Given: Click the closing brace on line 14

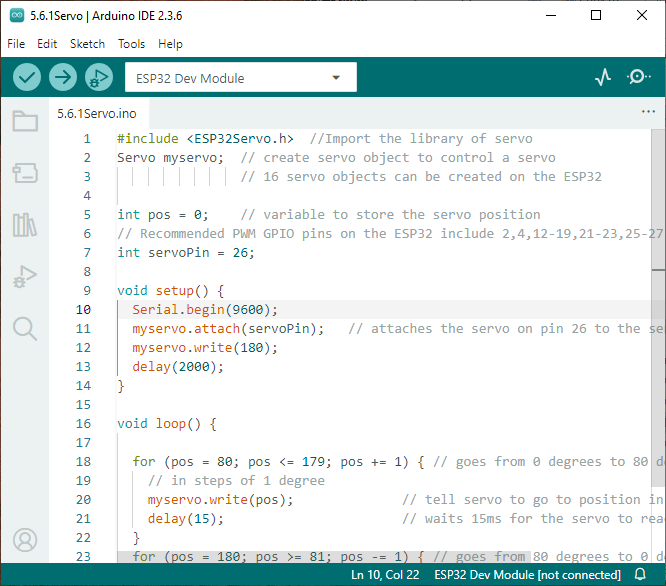Looking at the screenshot, I should [x=121, y=386].
